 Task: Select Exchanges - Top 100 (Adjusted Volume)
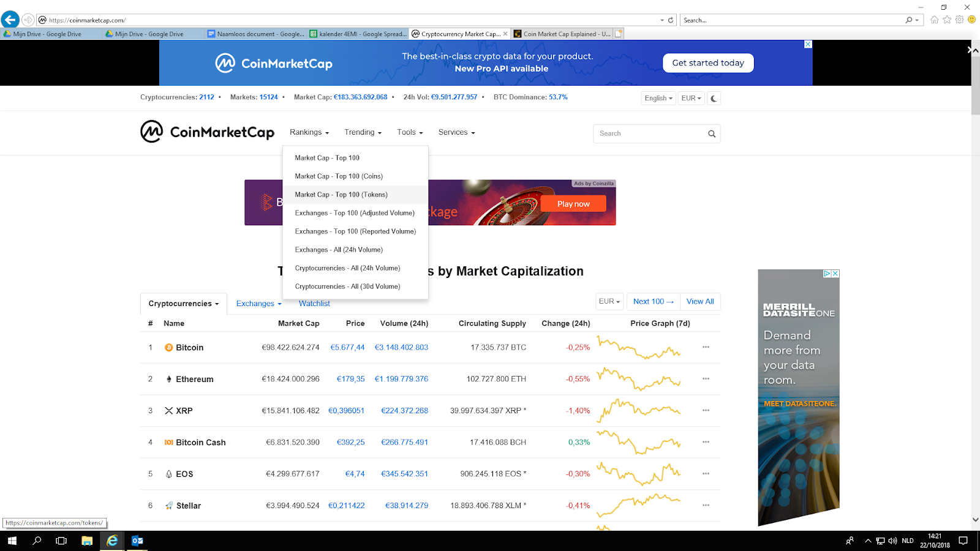pyautogui.click(x=355, y=213)
